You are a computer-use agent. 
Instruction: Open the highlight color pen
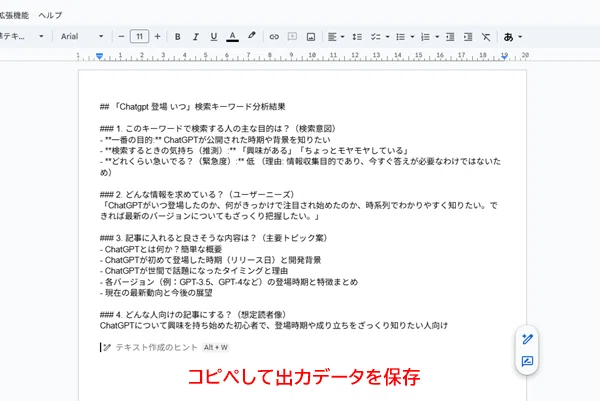(251, 36)
